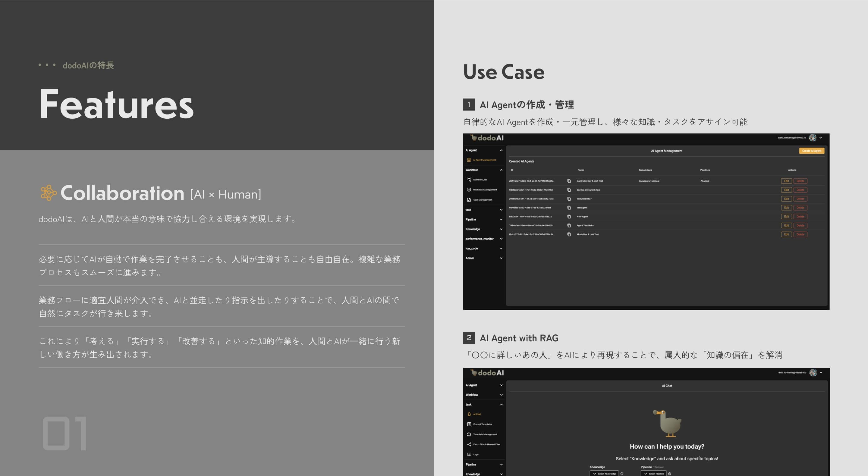Viewport: 868px width, 476px height.
Task: Expand the Admin sidebar section
Action: tap(501, 258)
